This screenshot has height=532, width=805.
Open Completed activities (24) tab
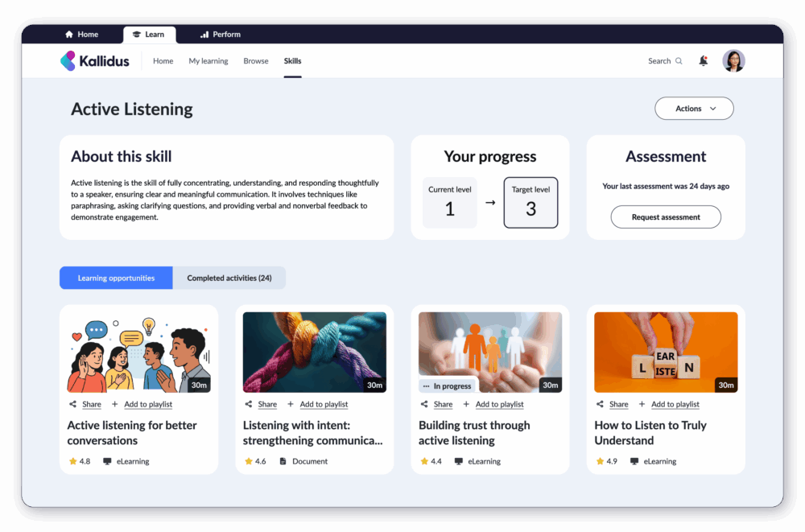[229, 278]
